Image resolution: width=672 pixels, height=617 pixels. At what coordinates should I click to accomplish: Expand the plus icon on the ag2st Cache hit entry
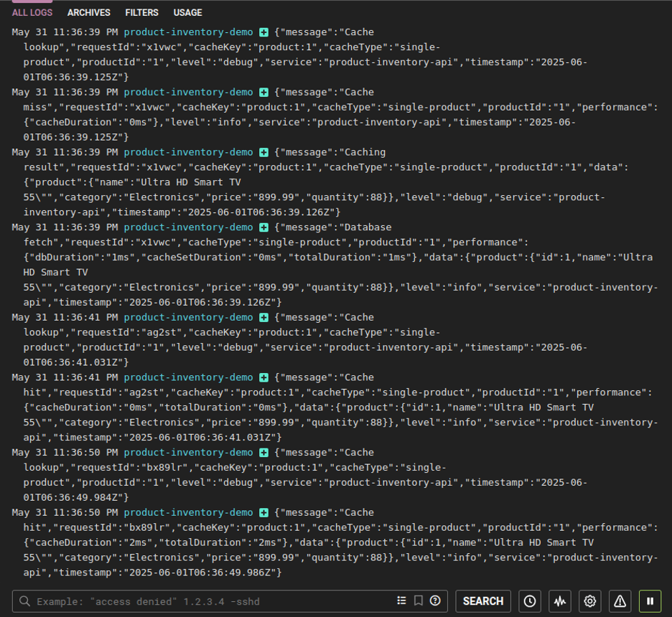[264, 377]
